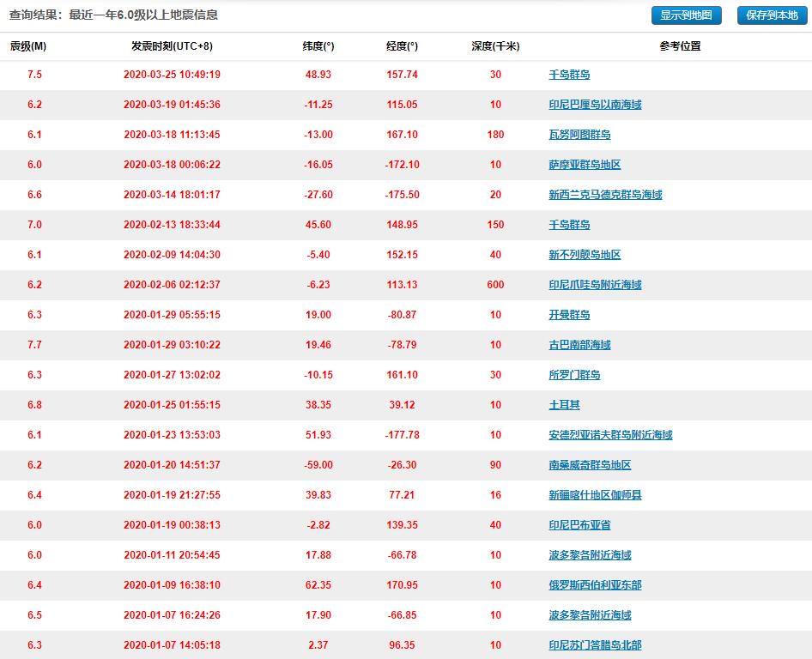The height and width of the screenshot is (659, 812).
Task: Open the 南桑威奇群岛地区 link
Action: coord(590,465)
